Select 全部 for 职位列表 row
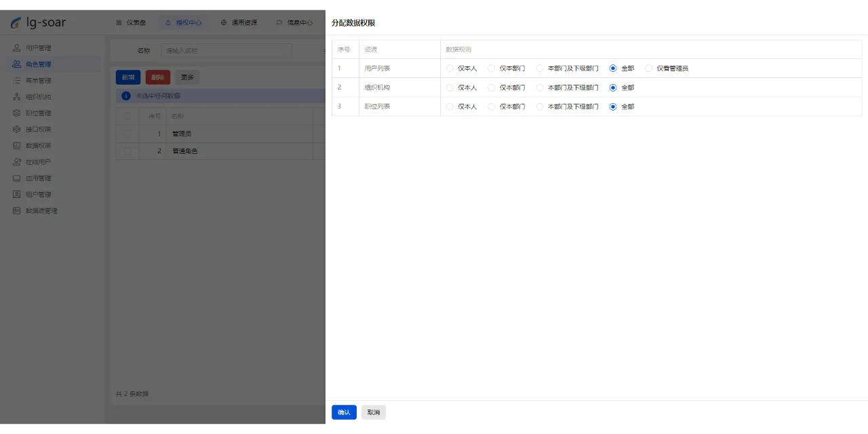868x434 pixels. tap(613, 106)
